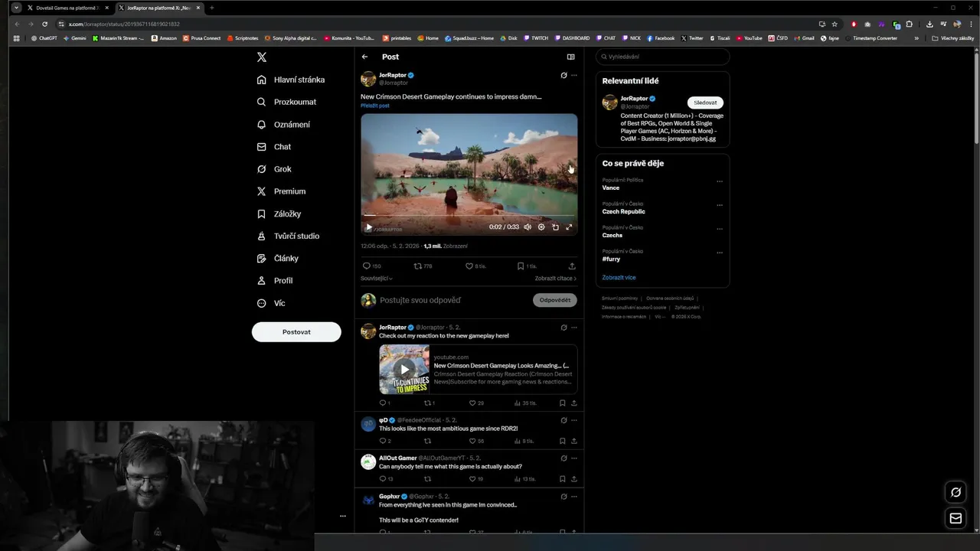
Task: Open ChatGPT bookmark
Action: [x=44, y=38]
